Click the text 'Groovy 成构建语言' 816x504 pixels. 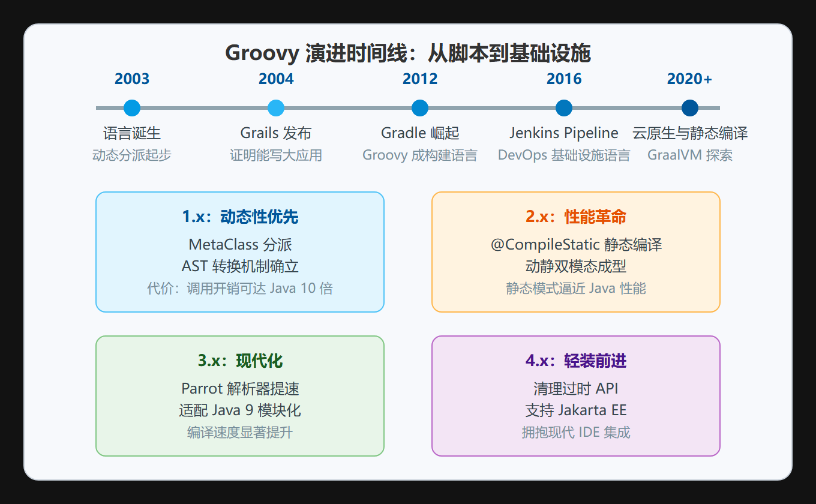click(x=420, y=155)
